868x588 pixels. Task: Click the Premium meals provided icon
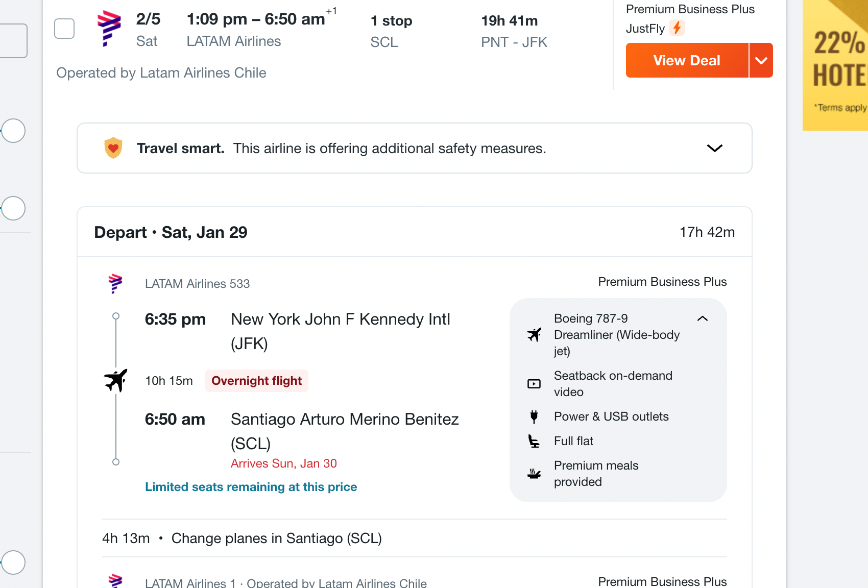click(x=534, y=474)
